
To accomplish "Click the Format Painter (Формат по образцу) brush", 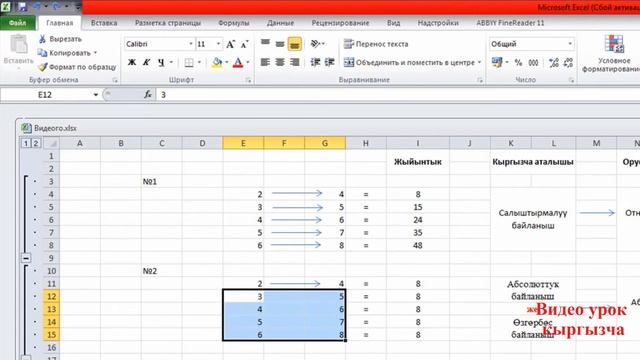I will coord(42,67).
